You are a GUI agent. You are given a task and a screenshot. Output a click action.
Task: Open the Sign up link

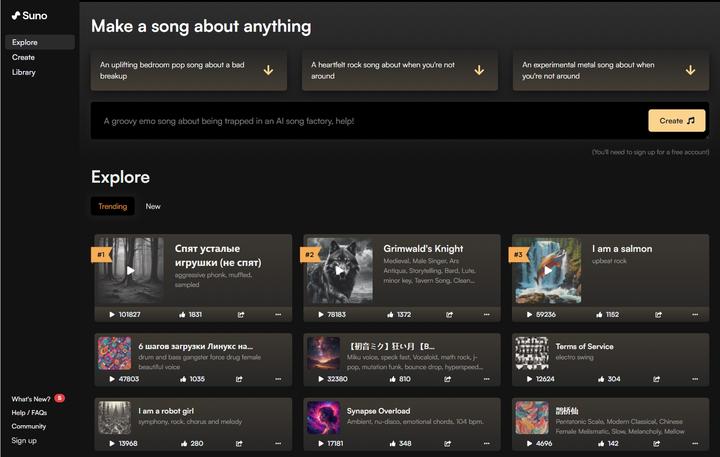24,440
